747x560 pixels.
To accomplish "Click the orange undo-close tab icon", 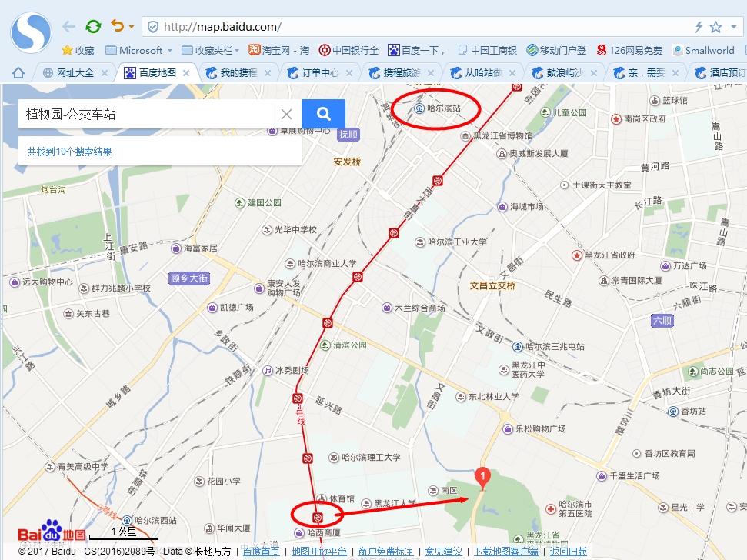I will coord(117,25).
